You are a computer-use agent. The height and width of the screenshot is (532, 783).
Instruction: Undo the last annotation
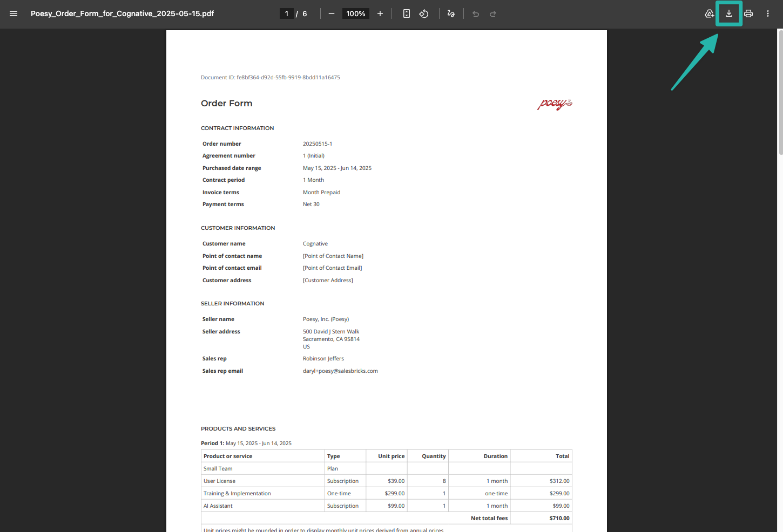point(476,13)
